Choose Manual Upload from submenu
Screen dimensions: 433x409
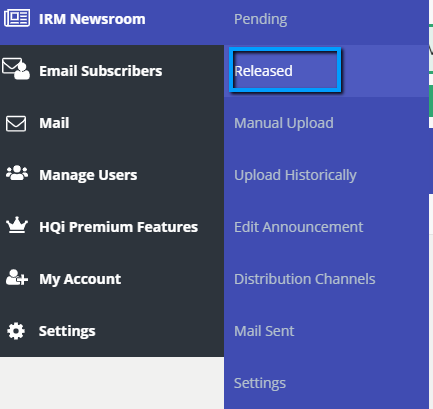point(284,123)
